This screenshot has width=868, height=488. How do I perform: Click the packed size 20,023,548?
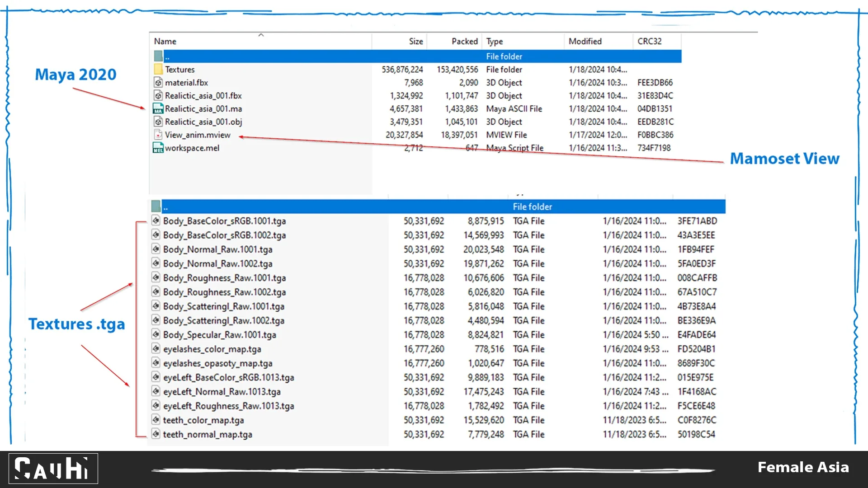tap(484, 249)
